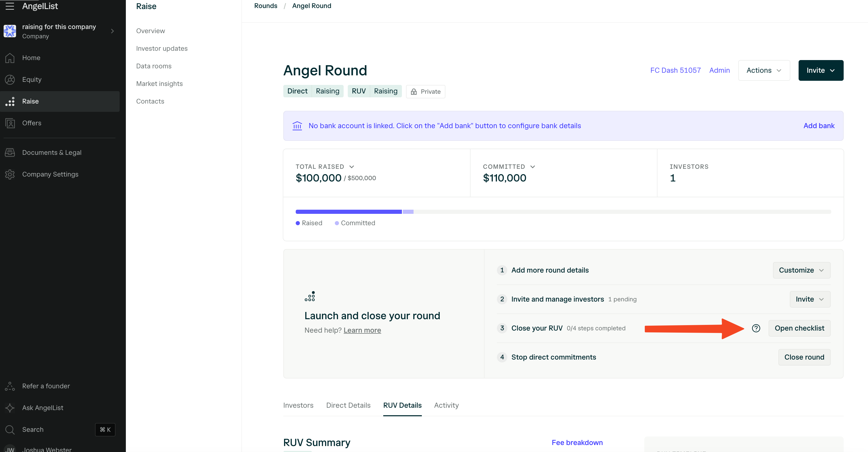Click the Open checklist button

pos(799,329)
